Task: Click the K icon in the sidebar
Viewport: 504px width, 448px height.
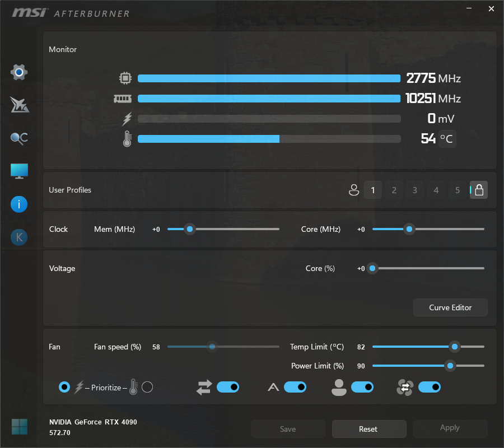Action: [19, 237]
